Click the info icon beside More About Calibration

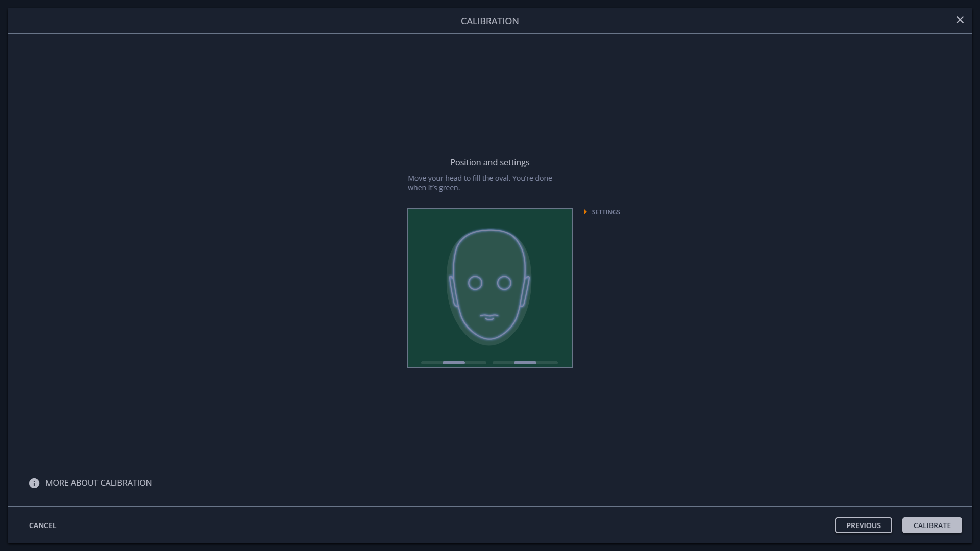34,483
